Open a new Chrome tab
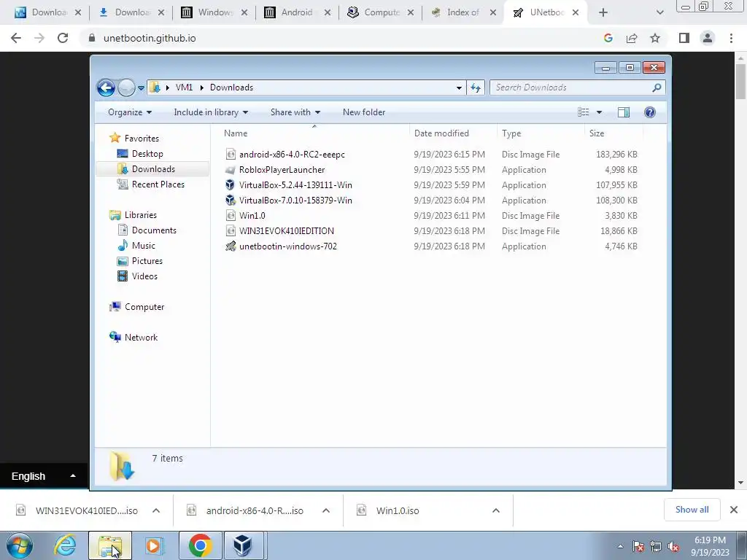Screen dimensions: 747x560 tap(603, 13)
